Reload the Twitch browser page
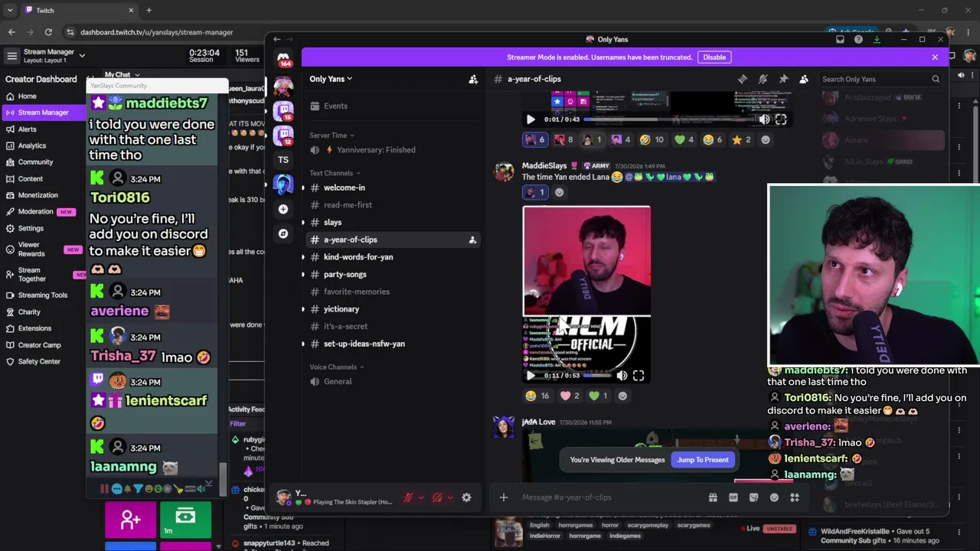The image size is (980, 551). point(48,32)
